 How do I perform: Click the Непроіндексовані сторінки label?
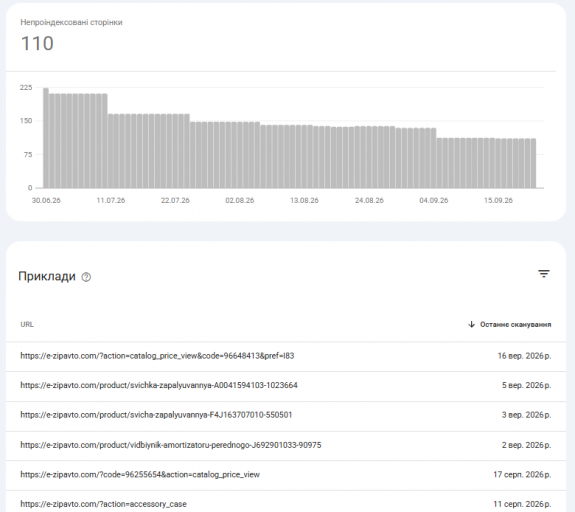pos(72,22)
